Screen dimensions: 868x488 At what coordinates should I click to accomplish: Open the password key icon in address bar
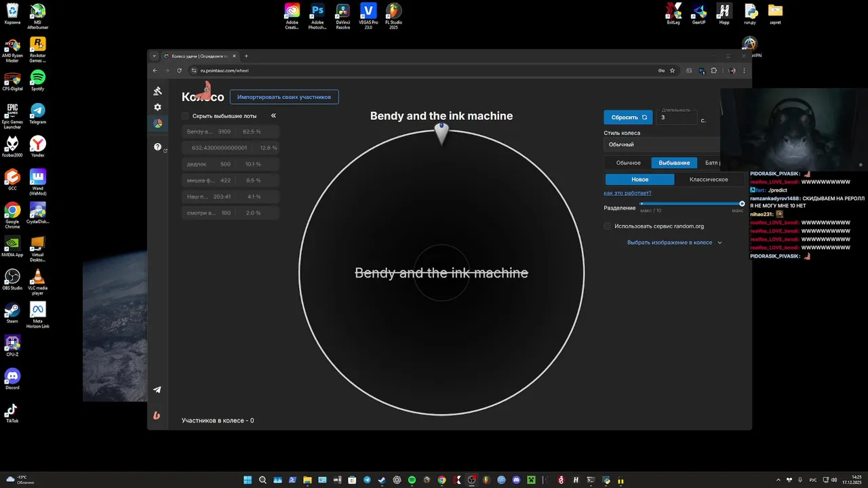(661, 70)
